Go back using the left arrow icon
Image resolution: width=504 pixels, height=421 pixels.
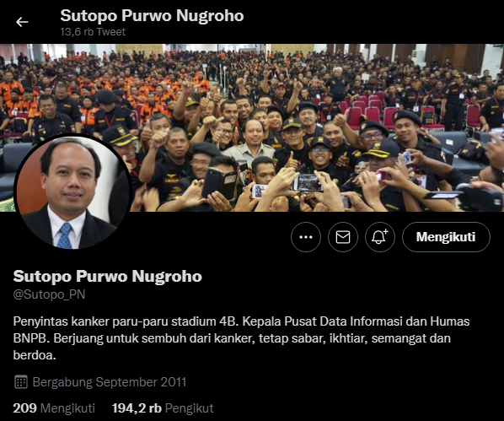[x=22, y=22]
